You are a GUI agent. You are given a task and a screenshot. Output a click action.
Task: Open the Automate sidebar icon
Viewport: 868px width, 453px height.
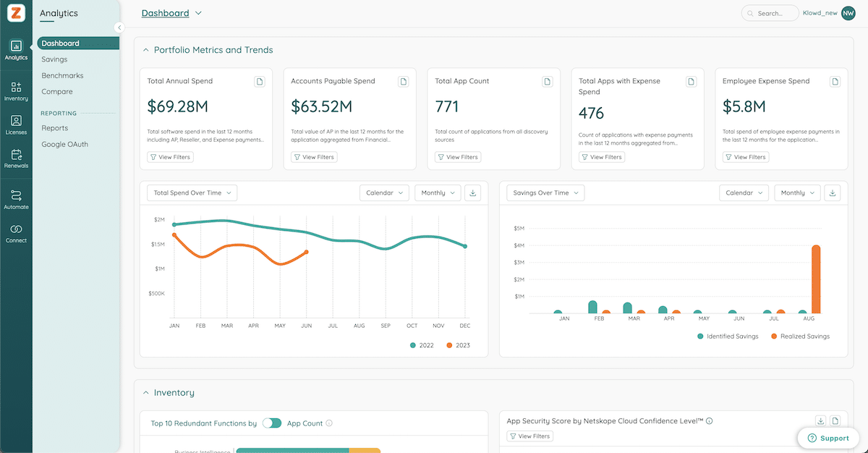tap(16, 198)
